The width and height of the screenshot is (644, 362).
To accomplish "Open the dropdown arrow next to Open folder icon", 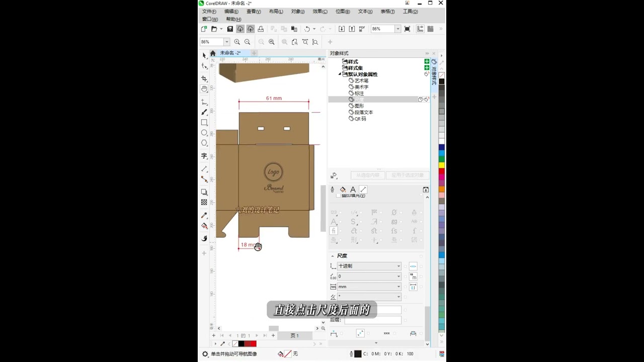I will (x=221, y=29).
